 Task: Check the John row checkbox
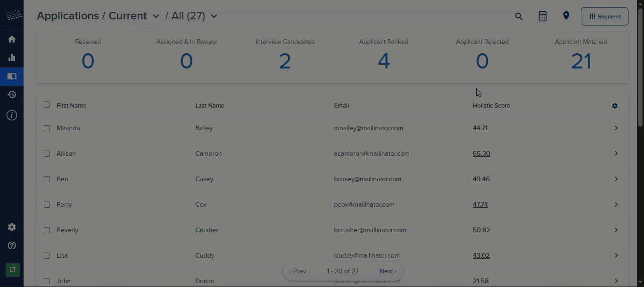pos(47,281)
